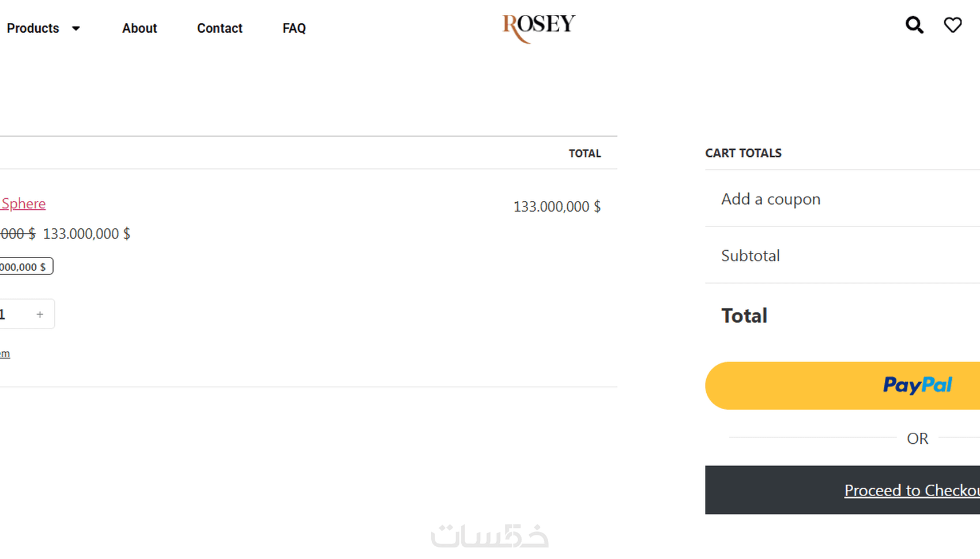This screenshot has width=980, height=559.
Task: Select the Subtotal row in cart totals
Action: click(x=751, y=255)
